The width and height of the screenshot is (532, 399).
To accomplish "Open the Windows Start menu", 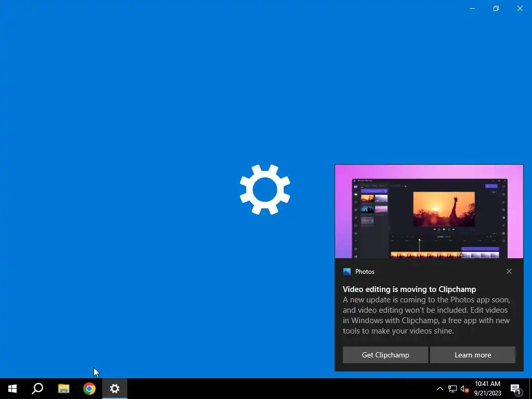I will click(12, 389).
